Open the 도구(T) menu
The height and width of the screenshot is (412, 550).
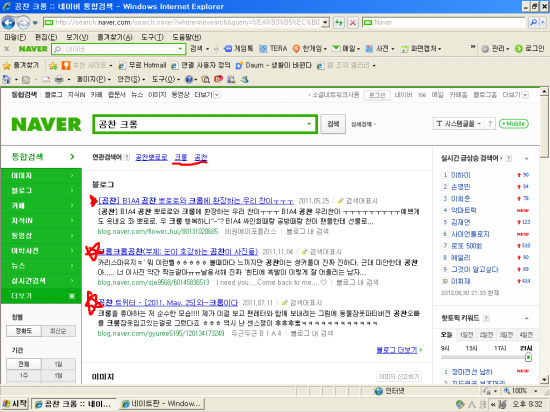coord(152,37)
